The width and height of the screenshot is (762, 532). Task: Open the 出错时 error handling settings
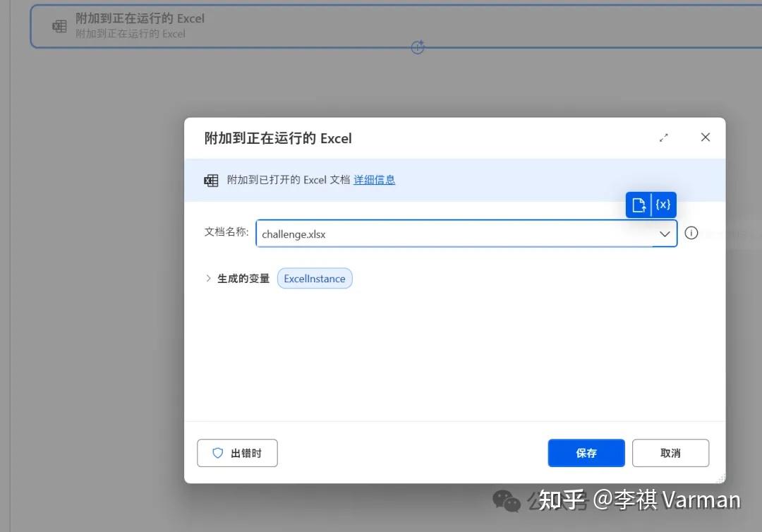point(237,453)
